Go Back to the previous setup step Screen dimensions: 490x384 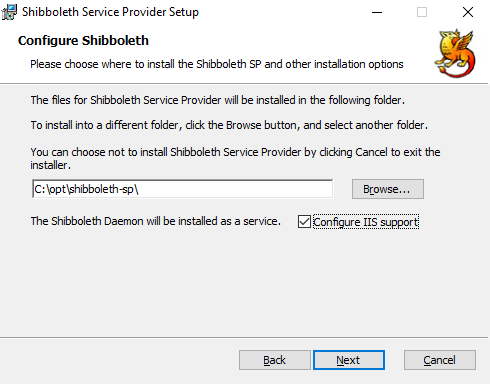275,360
